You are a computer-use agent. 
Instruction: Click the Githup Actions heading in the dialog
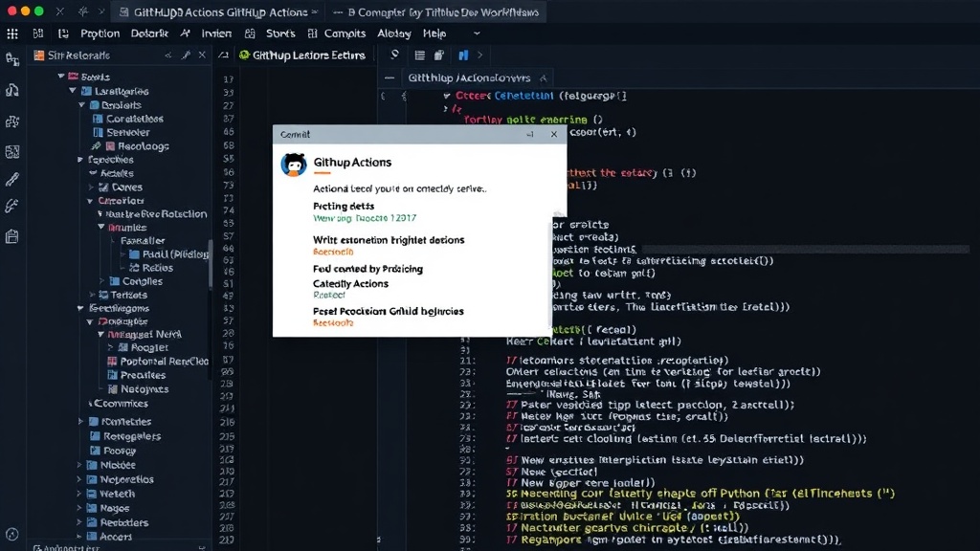coord(352,163)
